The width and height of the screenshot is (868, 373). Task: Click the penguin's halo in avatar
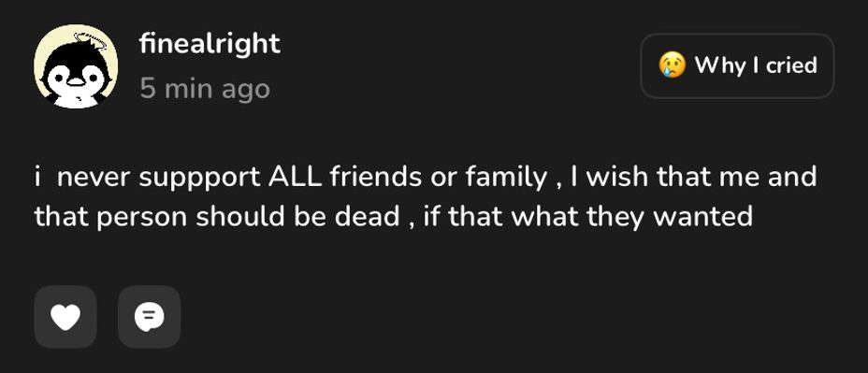coord(89,40)
